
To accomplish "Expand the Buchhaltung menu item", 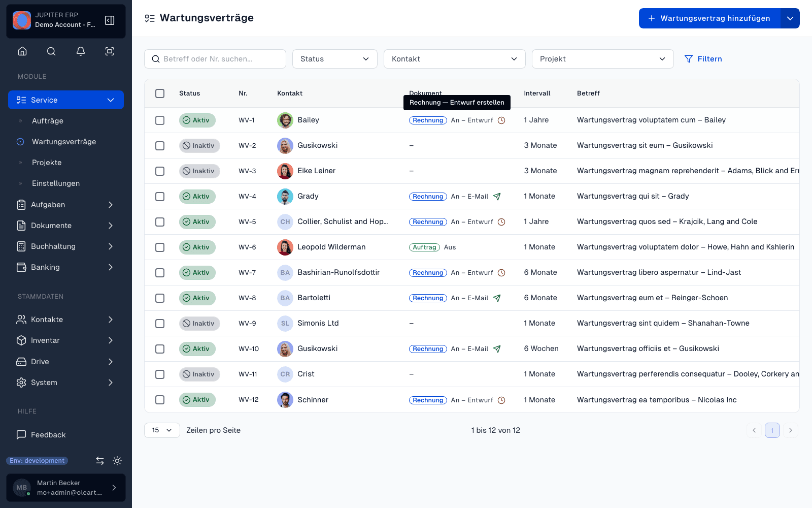I will pos(66,246).
